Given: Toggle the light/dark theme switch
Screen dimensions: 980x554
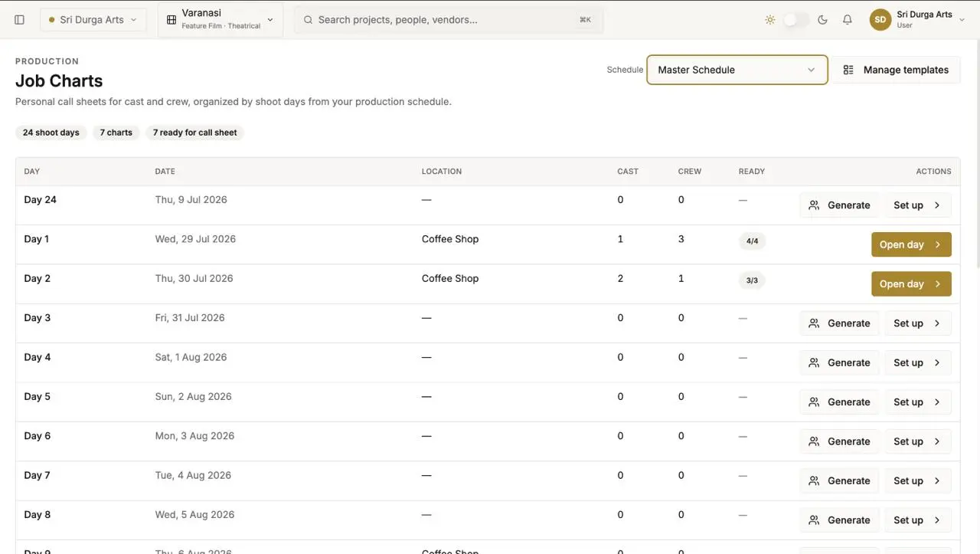Looking at the screenshot, I should coord(796,20).
